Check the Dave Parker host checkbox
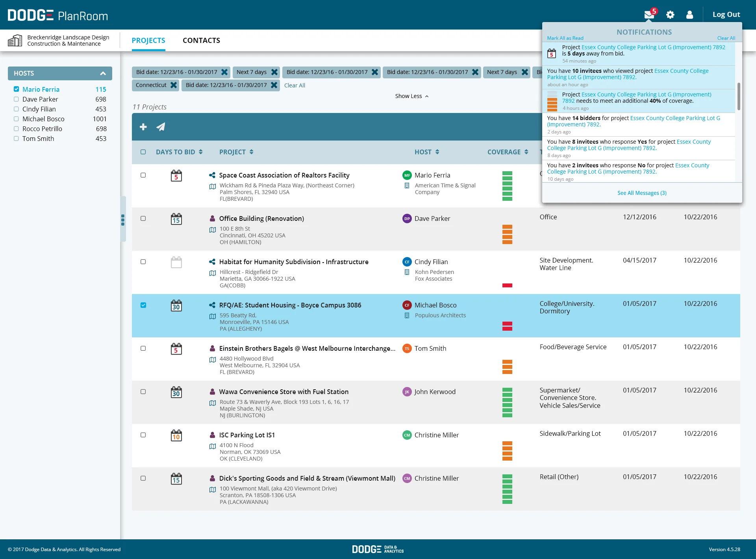The width and height of the screenshot is (756, 559). (x=16, y=99)
